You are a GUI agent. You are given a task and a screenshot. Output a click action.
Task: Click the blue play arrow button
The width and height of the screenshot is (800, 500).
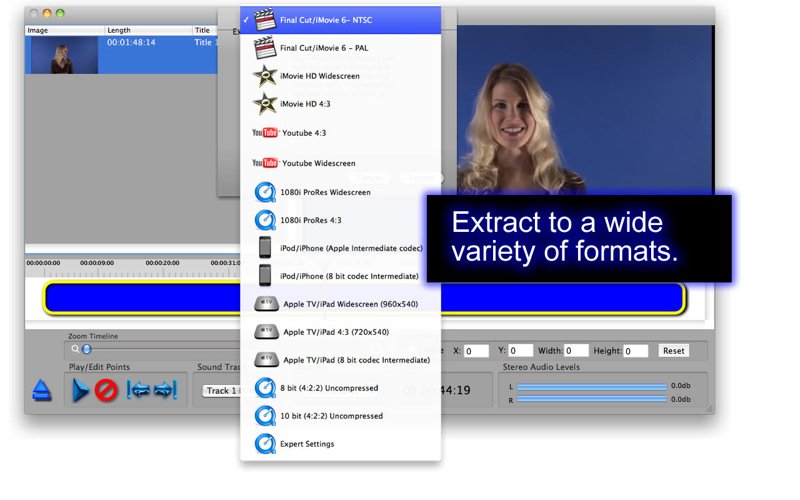tap(81, 390)
